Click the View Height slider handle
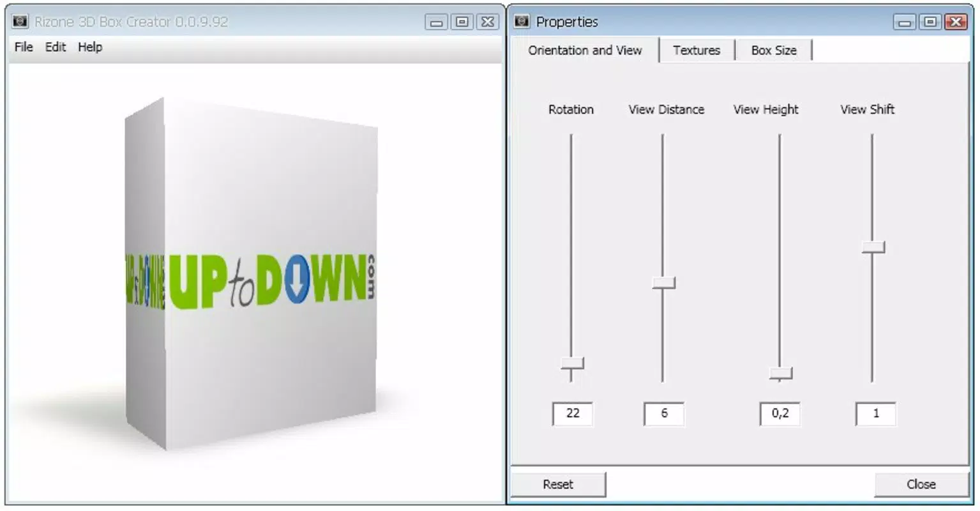The width and height of the screenshot is (980, 511). [x=780, y=374]
